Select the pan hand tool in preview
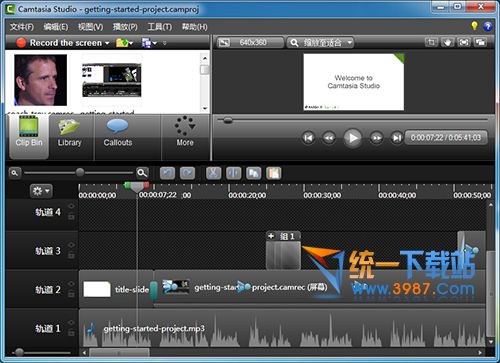 pyautogui.click(x=447, y=42)
